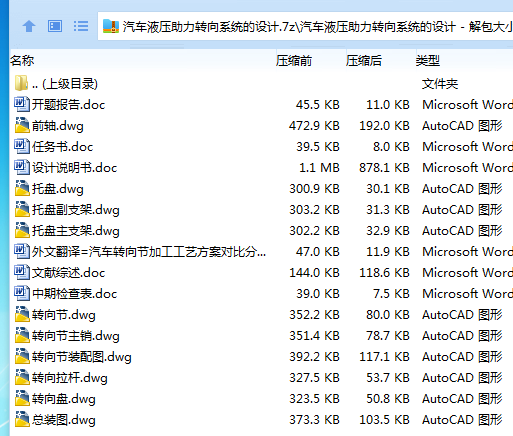
Task: Sort by the 压缩前 column header
Action: point(294,61)
